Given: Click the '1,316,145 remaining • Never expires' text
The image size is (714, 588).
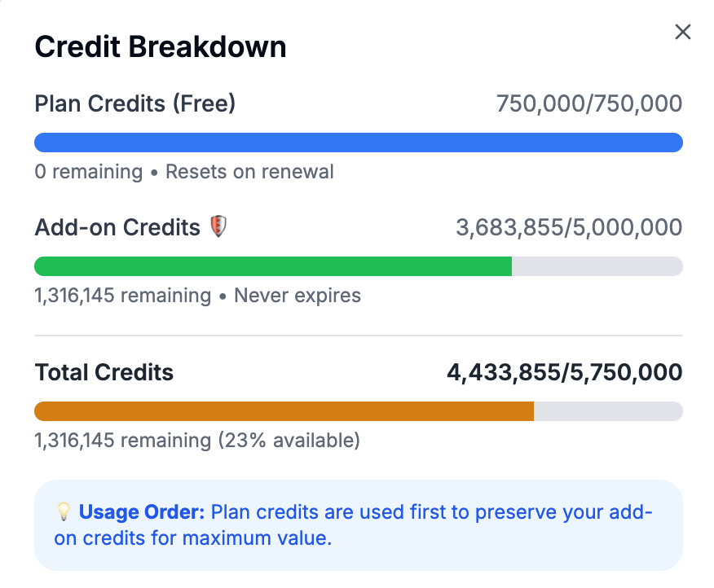Looking at the screenshot, I should pyautogui.click(x=197, y=295).
